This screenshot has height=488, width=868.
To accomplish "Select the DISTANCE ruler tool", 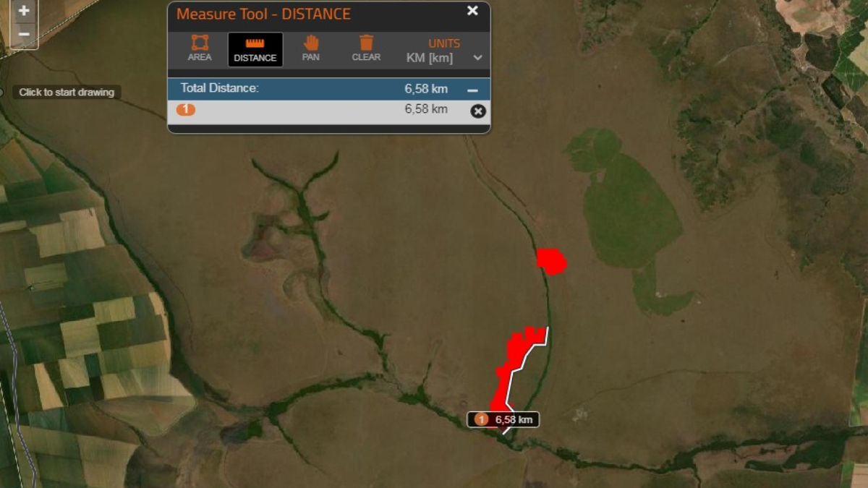I will click(255, 48).
